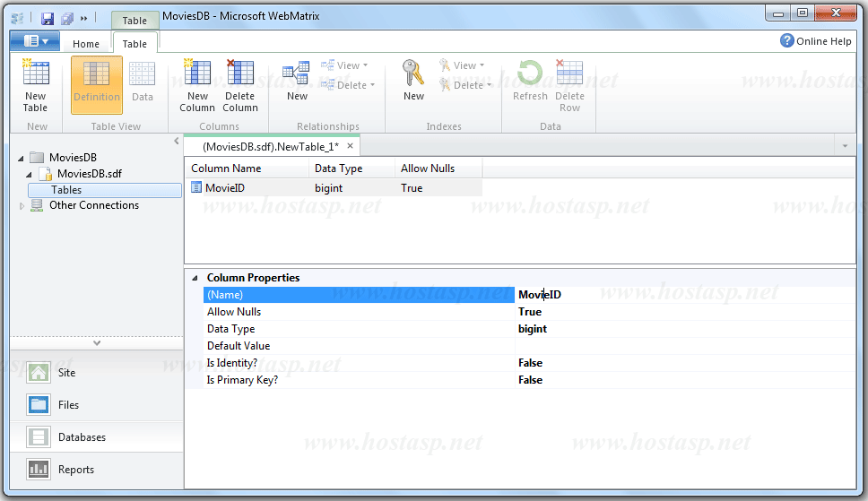The height and width of the screenshot is (501, 868).
Task: Select Tables in the database tree
Action: click(x=105, y=190)
